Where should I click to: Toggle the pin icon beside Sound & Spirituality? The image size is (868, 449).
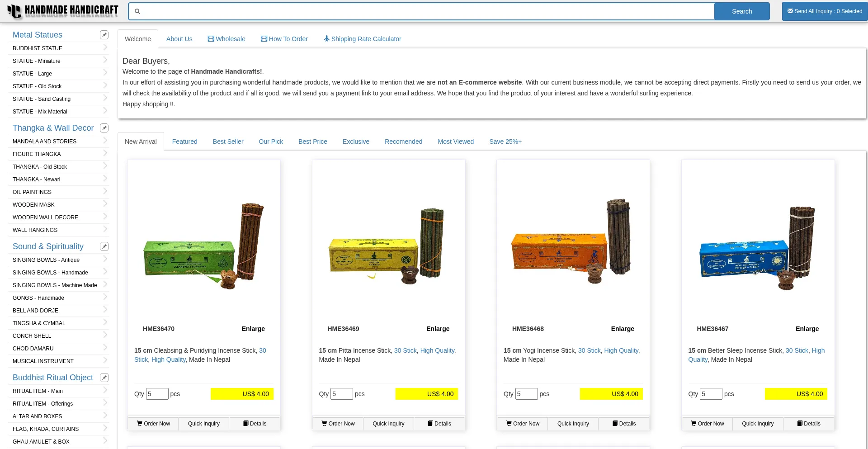(x=104, y=246)
